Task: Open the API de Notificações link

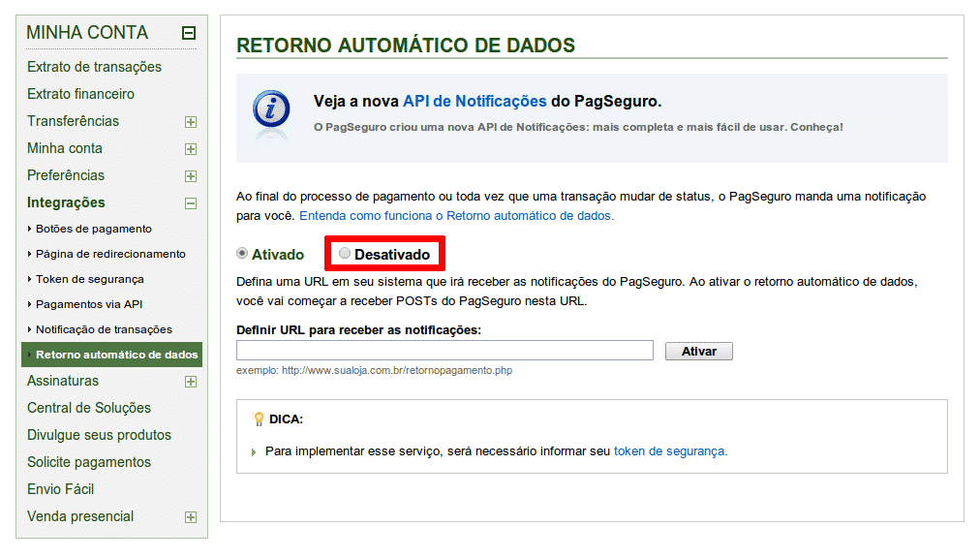Action: [475, 102]
